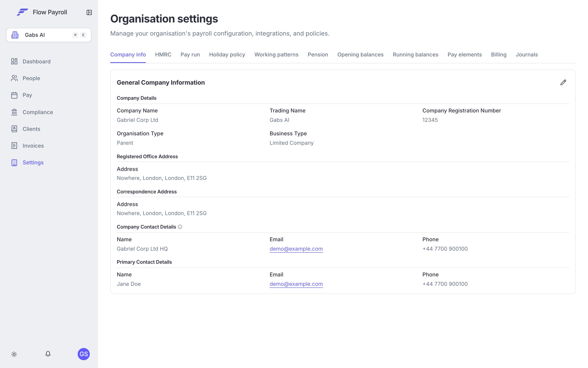The height and width of the screenshot is (368, 588).
Task: Open the People page label
Action: [x=31, y=78]
